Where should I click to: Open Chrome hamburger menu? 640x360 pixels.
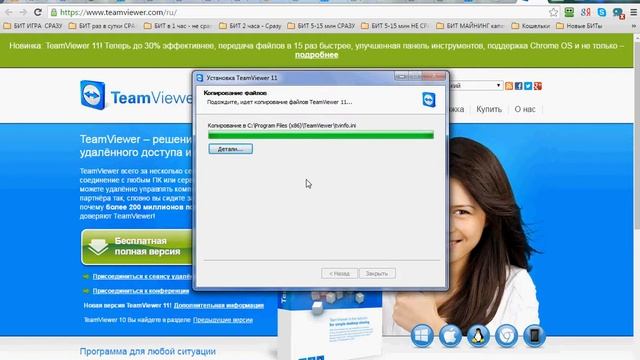pos(633,12)
